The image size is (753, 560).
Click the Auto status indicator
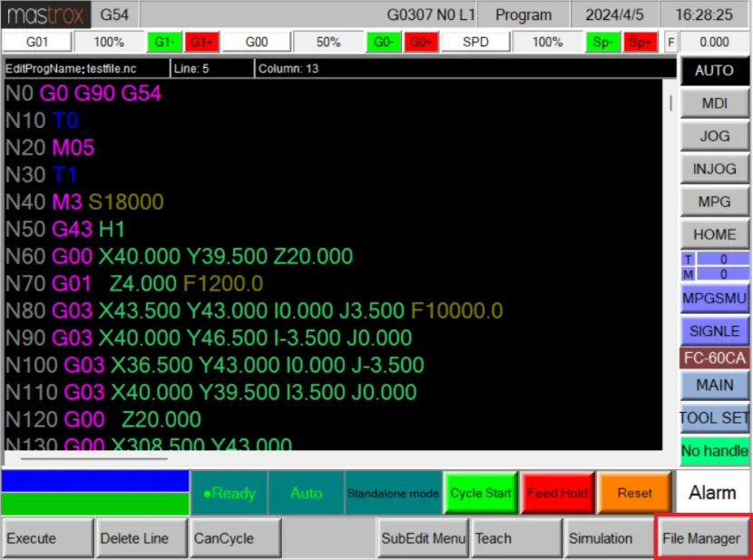click(306, 493)
